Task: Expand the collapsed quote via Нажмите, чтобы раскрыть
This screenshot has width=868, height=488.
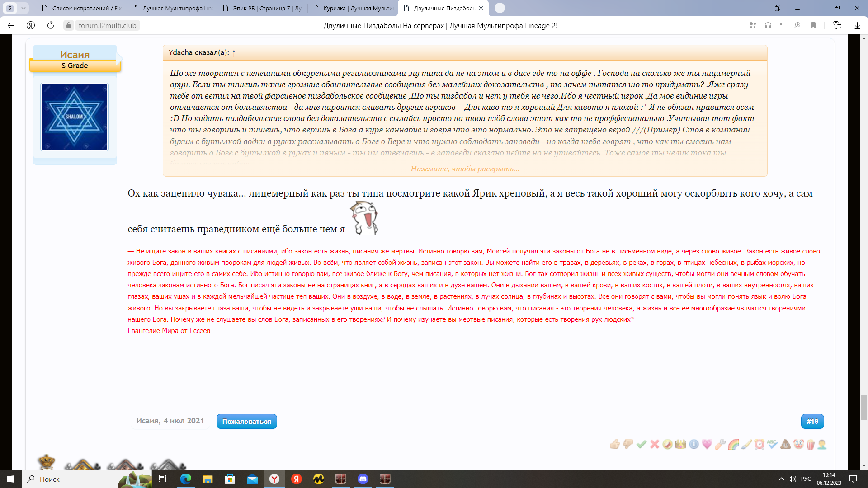Action: 465,169
